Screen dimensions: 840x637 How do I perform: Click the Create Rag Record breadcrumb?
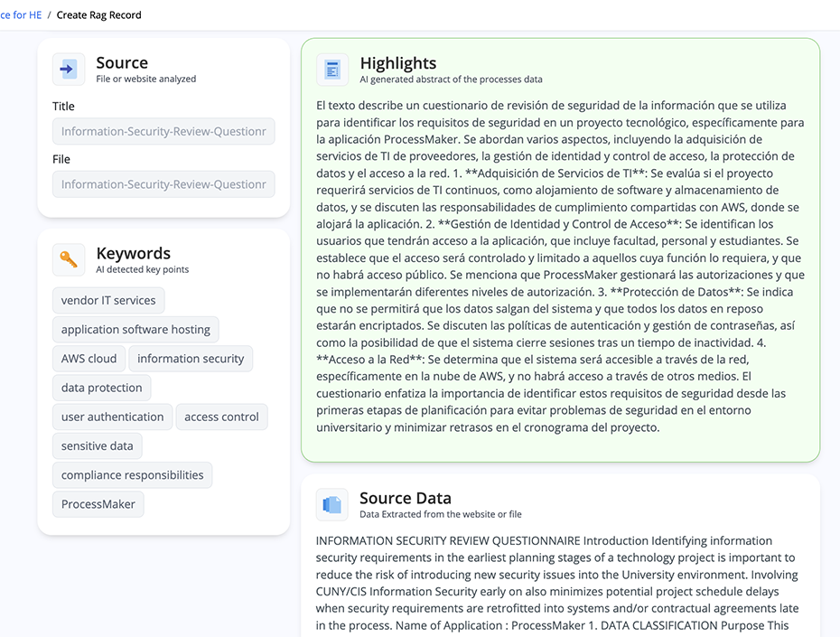tap(99, 15)
